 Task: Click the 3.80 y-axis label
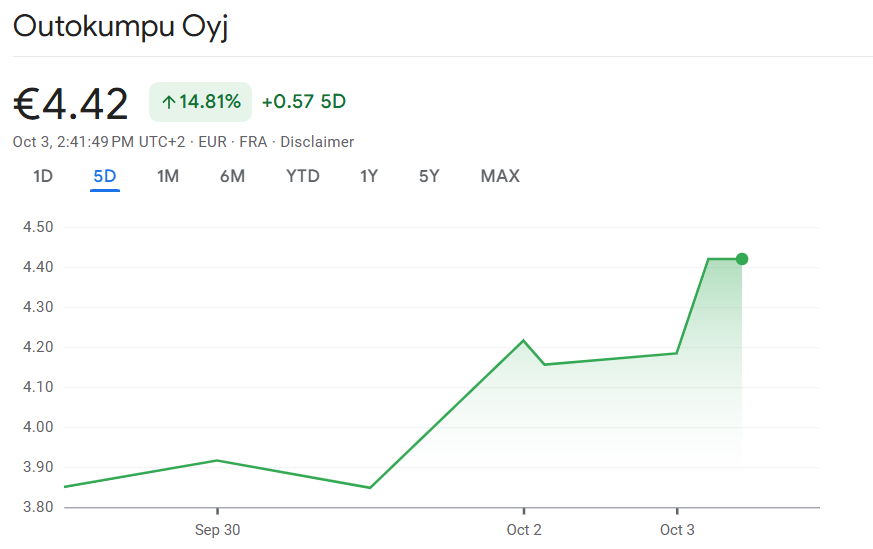coord(37,507)
